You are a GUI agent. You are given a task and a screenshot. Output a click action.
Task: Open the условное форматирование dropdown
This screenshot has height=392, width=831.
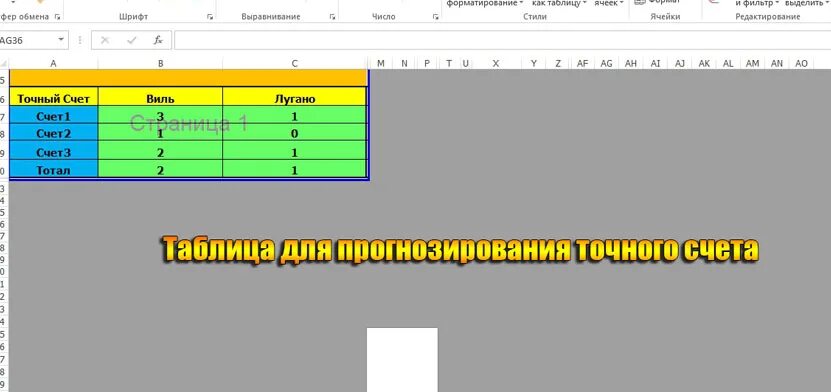coord(485,3)
